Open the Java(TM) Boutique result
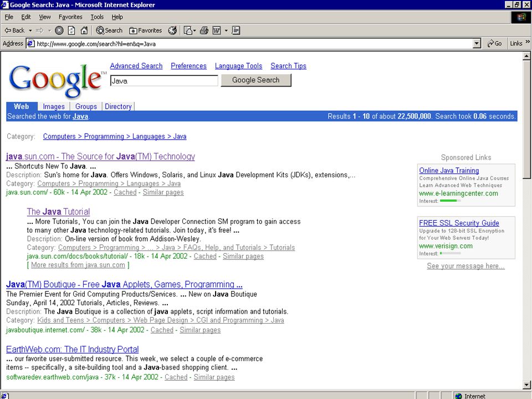Viewport: 532px width, 399px height. click(x=124, y=284)
